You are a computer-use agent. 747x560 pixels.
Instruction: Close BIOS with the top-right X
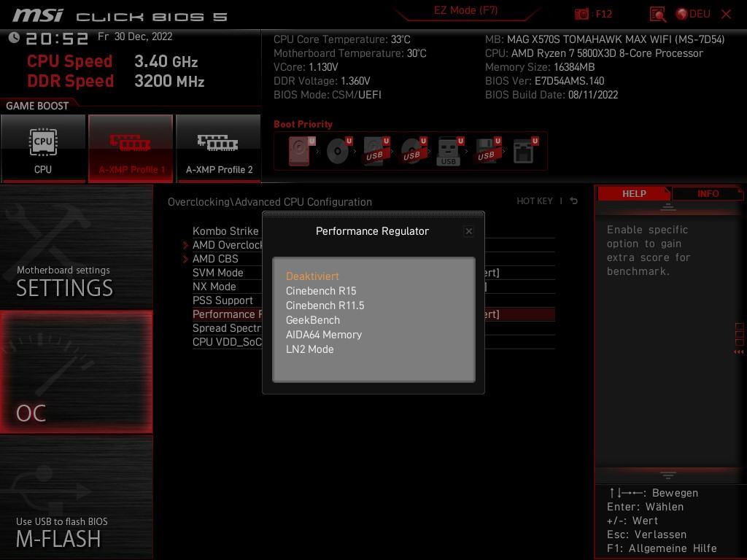[726, 14]
